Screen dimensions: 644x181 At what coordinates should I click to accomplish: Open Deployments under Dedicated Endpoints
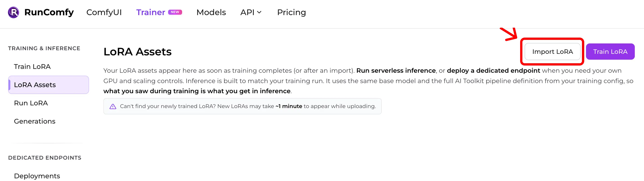click(x=37, y=176)
